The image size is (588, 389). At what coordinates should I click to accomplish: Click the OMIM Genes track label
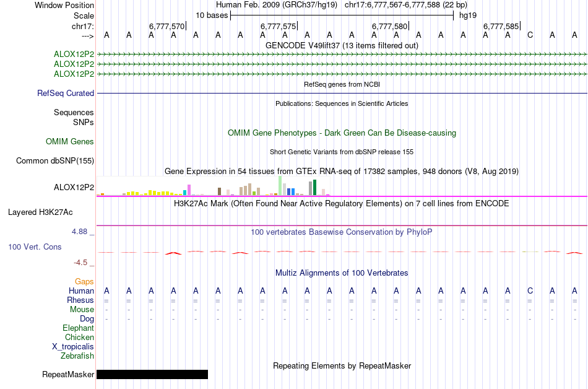[70, 141]
